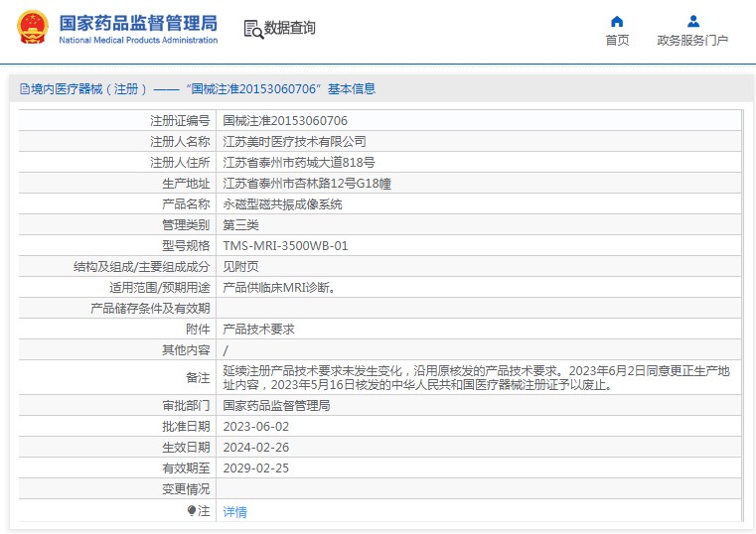Screen dimensions: 756x534
Task: Click the 生效日期 label
Action: point(186,448)
